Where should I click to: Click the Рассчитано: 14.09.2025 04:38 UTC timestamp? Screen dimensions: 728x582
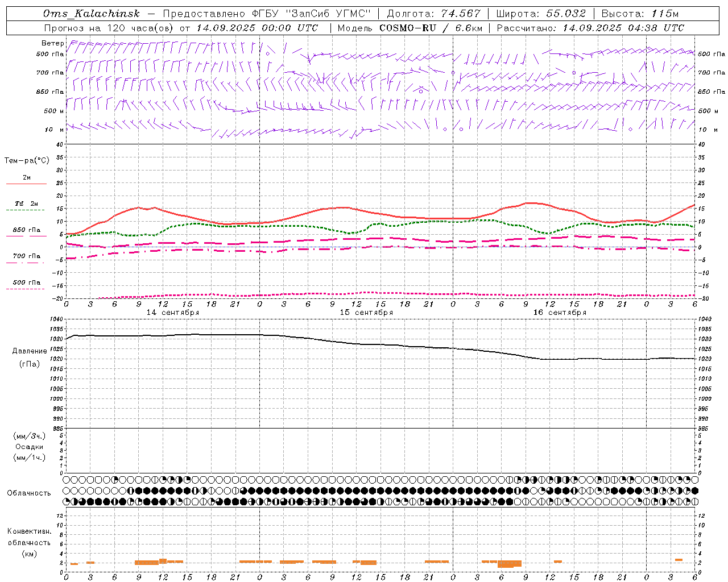coord(590,28)
